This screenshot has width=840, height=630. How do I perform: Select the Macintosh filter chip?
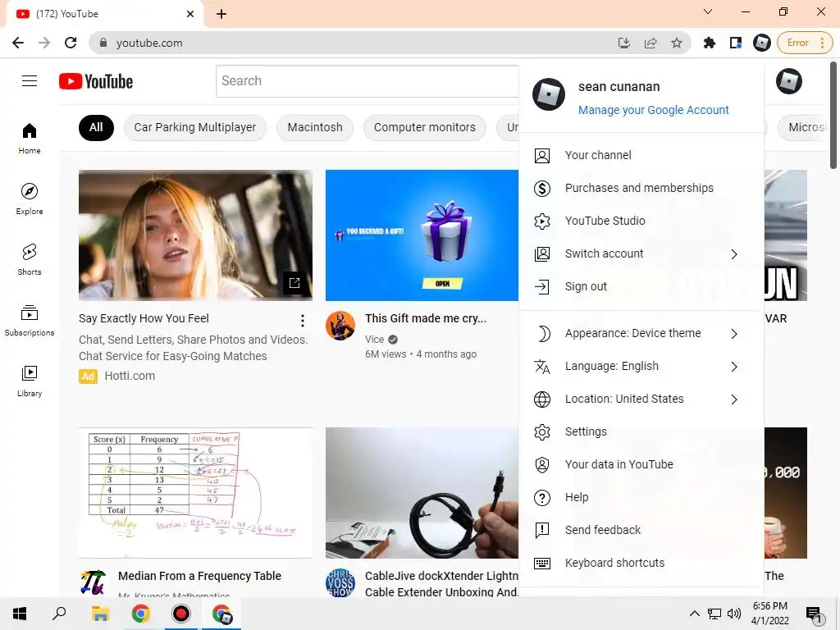(x=315, y=127)
